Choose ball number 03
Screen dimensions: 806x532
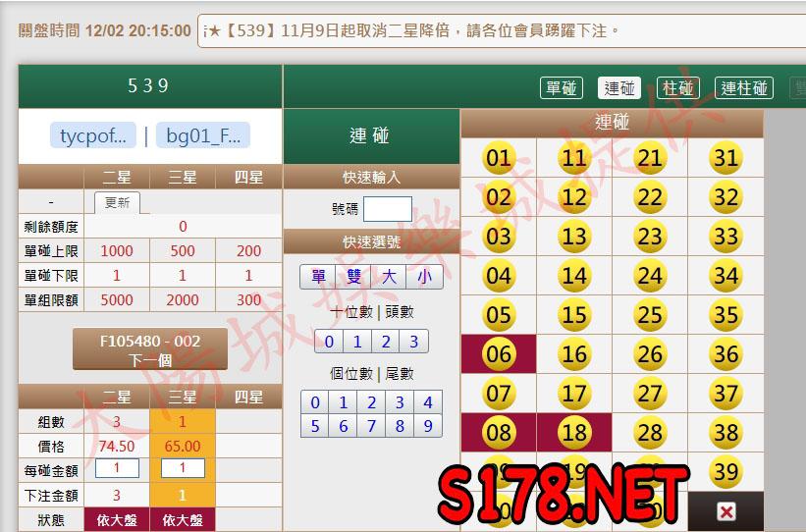click(x=498, y=237)
